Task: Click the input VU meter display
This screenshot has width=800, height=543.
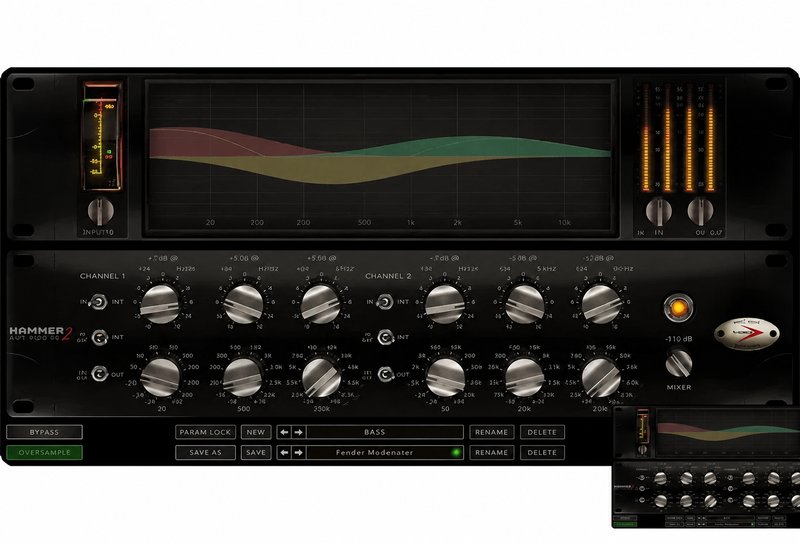Action: [102, 137]
